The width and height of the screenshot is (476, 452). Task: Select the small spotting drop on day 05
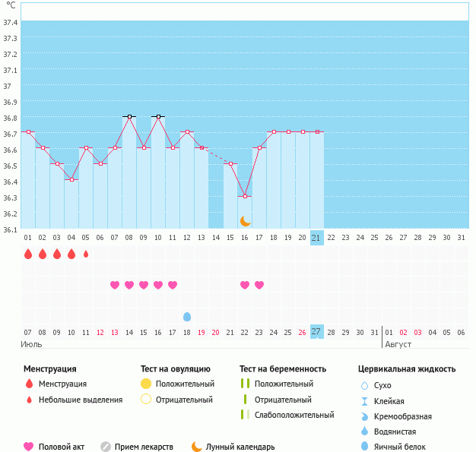pos(86,254)
